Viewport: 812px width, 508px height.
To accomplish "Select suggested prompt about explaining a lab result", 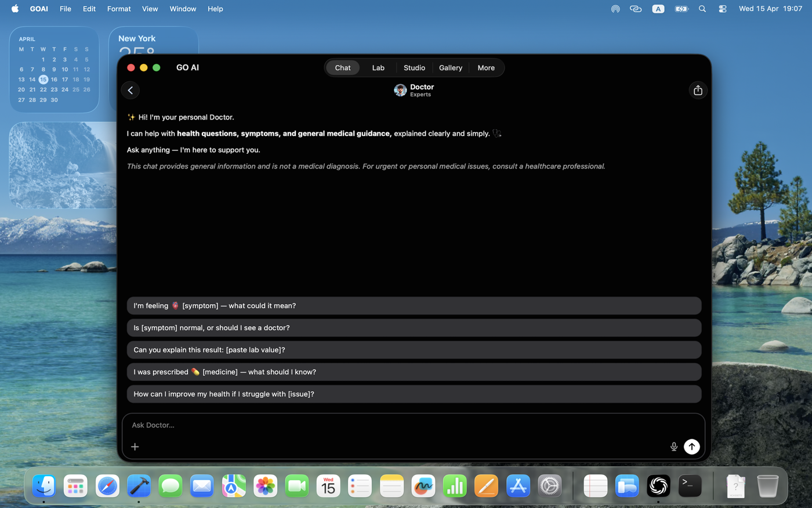I will [414, 349].
